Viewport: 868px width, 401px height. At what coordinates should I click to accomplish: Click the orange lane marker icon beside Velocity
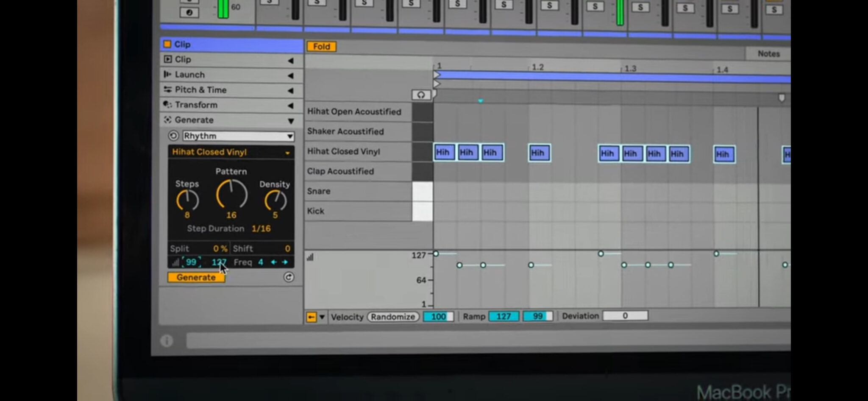click(312, 317)
